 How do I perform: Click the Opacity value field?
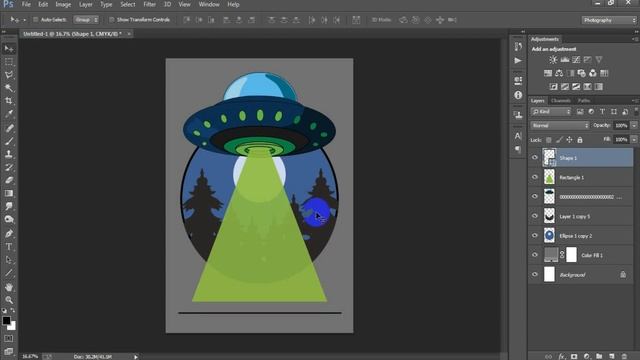[621, 125]
